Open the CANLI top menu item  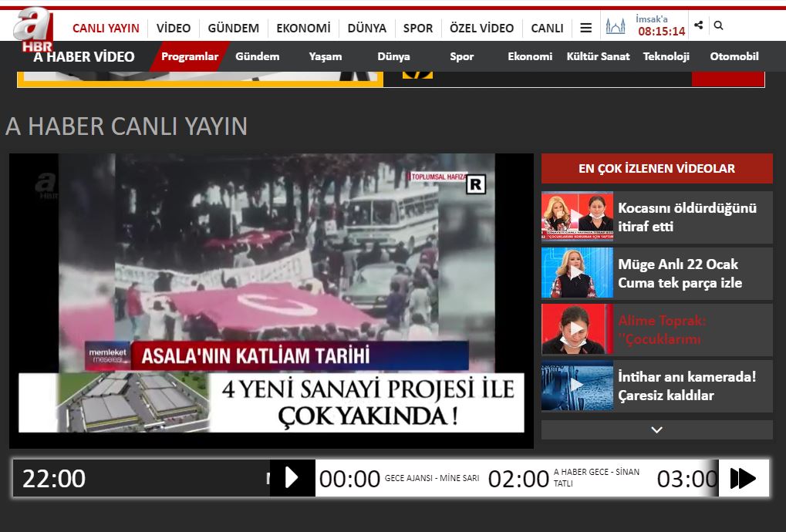(548, 28)
